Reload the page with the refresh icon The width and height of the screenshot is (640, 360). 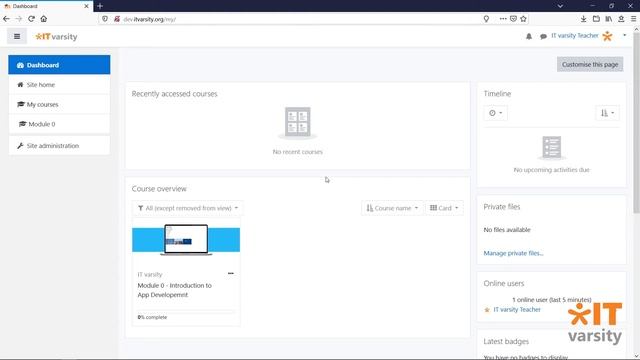click(31, 19)
